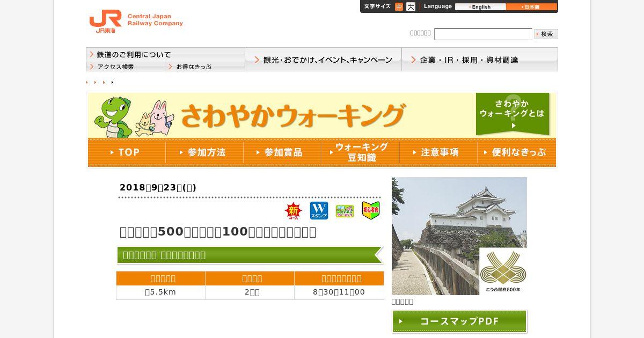Click the black breadcrumb arrow
Viewport: 644px width, 338px height.
tap(112, 82)
